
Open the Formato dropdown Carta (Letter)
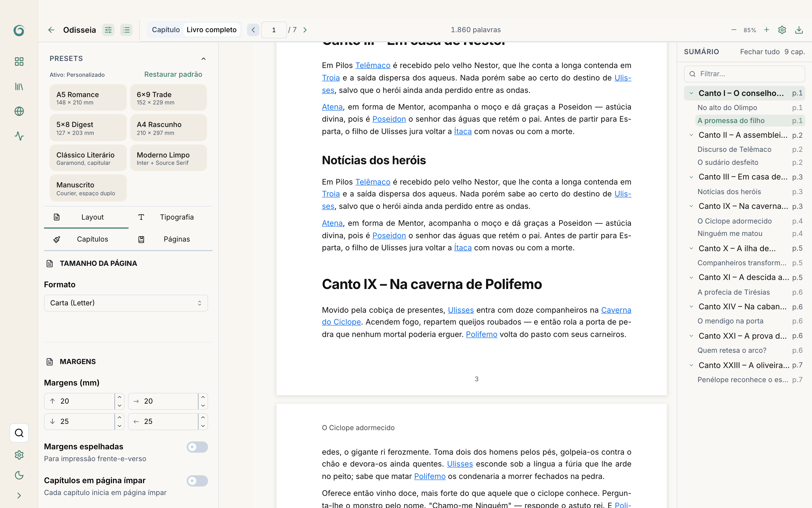pyautogui.click(x=126, y=303)
